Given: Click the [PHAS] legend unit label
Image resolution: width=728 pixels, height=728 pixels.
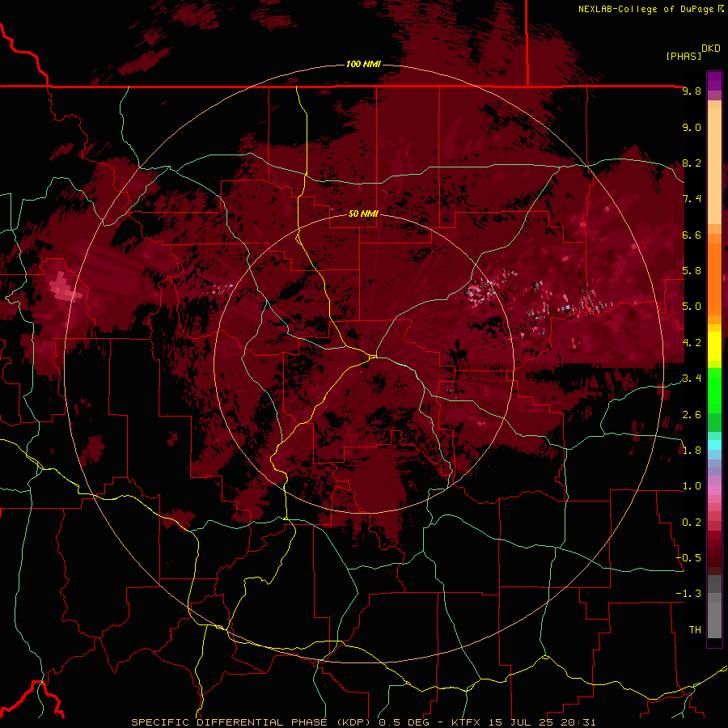Looking at the screenshot, I should (684, 56).
